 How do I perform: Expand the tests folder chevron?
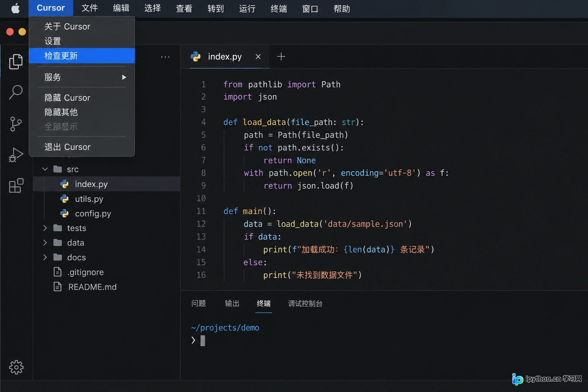tap(45, 228)
